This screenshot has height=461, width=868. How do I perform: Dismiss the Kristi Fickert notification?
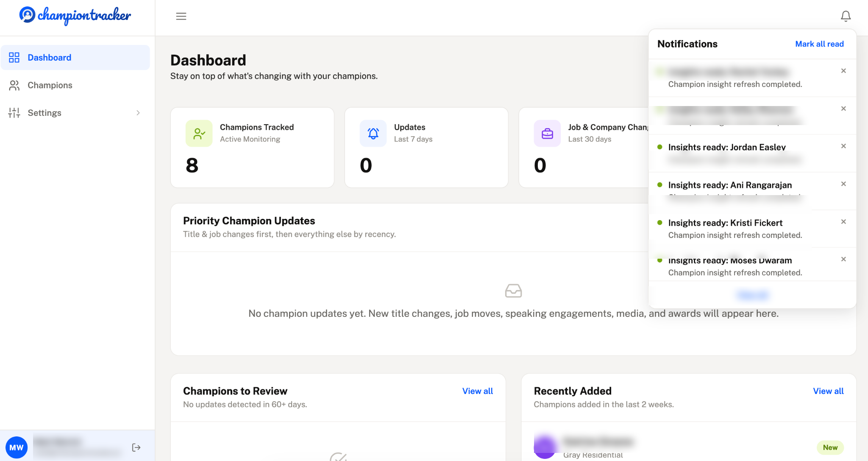coord(843,221)
